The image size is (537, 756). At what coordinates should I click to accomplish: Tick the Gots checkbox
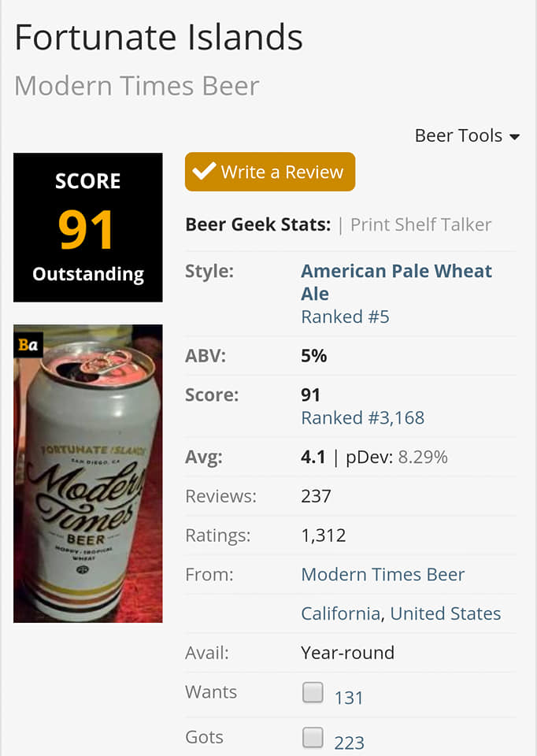pos(313,738)
